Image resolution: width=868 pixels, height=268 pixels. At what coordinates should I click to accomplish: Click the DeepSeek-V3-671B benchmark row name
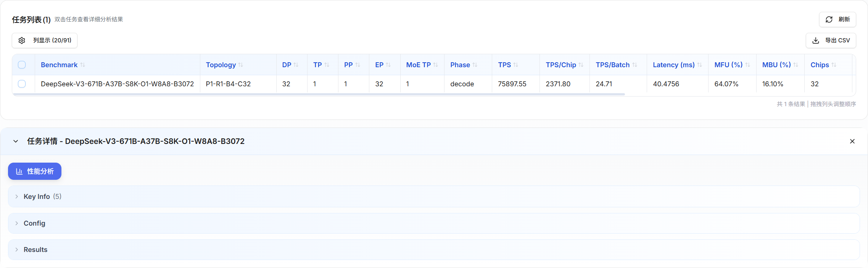117,84
